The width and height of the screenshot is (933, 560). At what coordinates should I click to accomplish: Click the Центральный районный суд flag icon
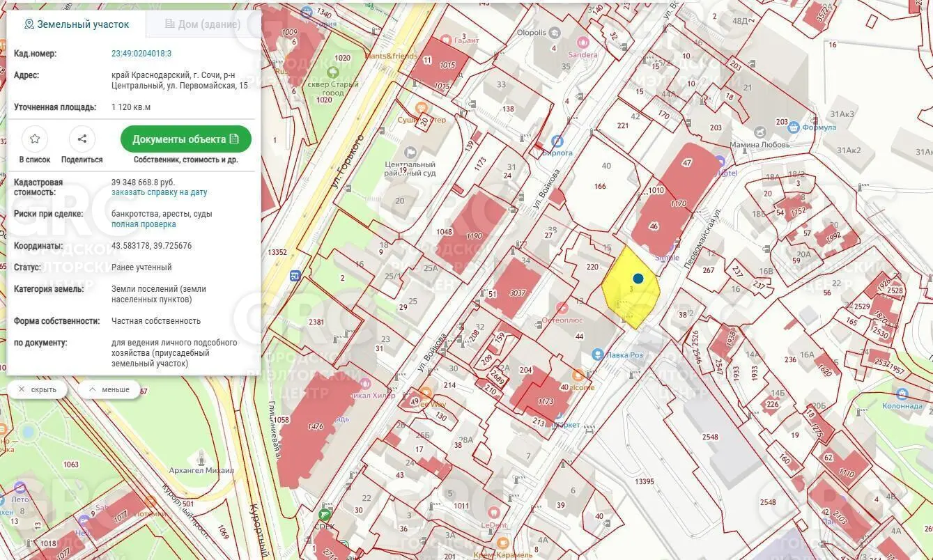[x=410, y=153]
